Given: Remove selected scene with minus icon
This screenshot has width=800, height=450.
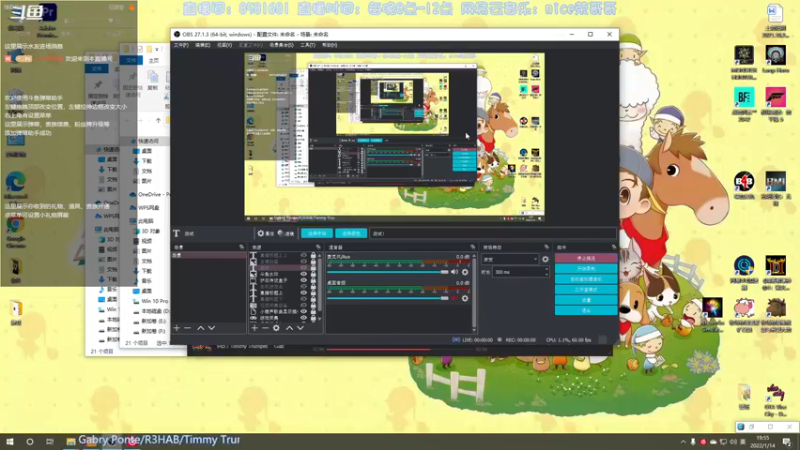Looking at the screenshot, I should [x=187, y=328].
